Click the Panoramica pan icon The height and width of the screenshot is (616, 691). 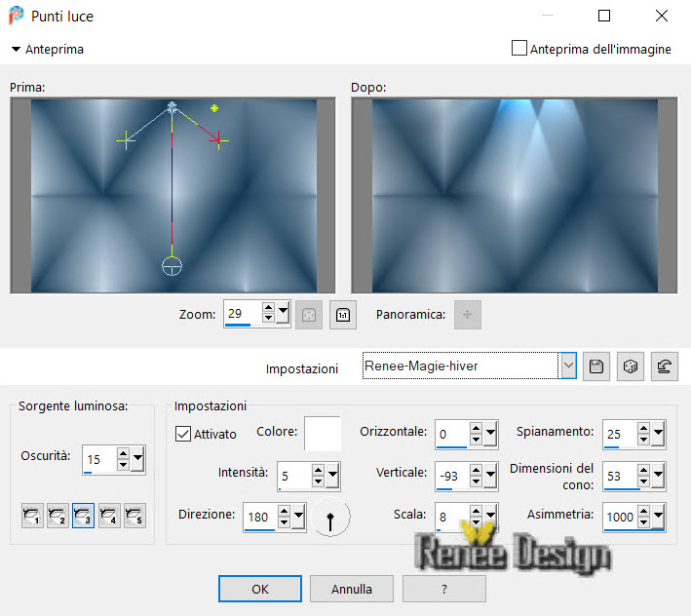tap(468, 315)
